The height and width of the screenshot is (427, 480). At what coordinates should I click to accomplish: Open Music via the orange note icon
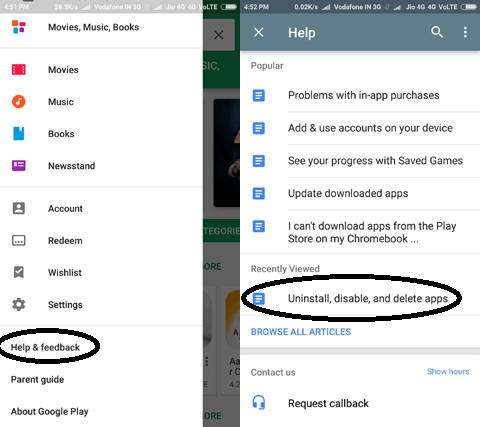(19, 102)
